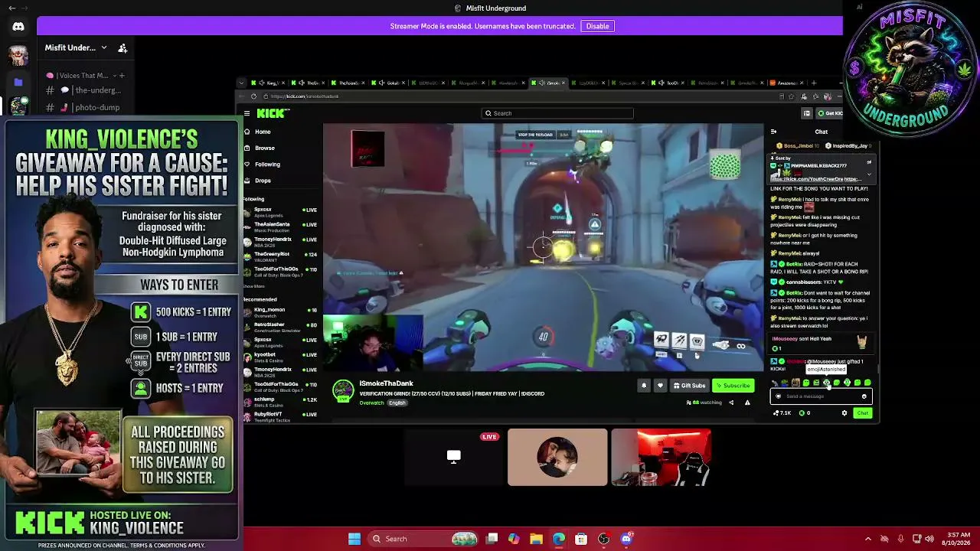The image size is (980, 551).
Task: Open Microsoft Store from the taskbar
Action: [581, 539]
